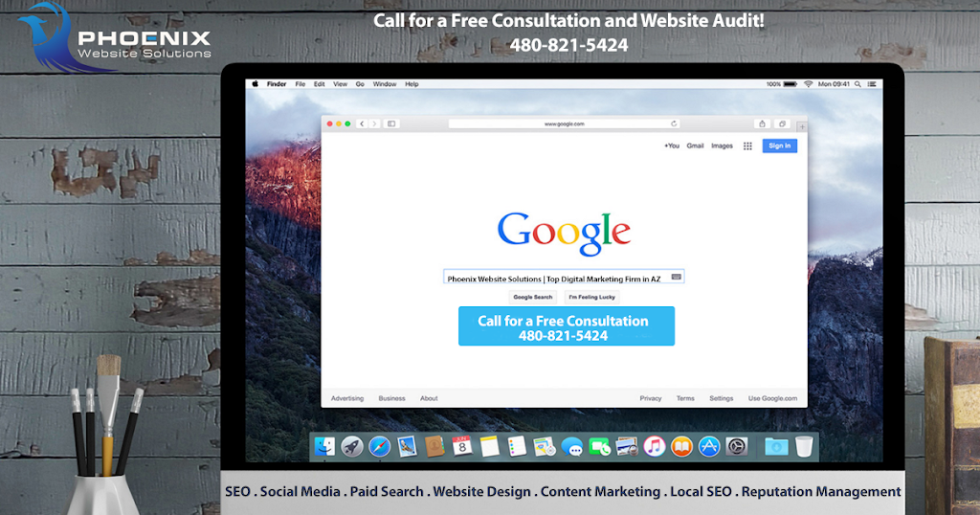Click the Phoenix Website Solutions logo

[x=115, y=37]
